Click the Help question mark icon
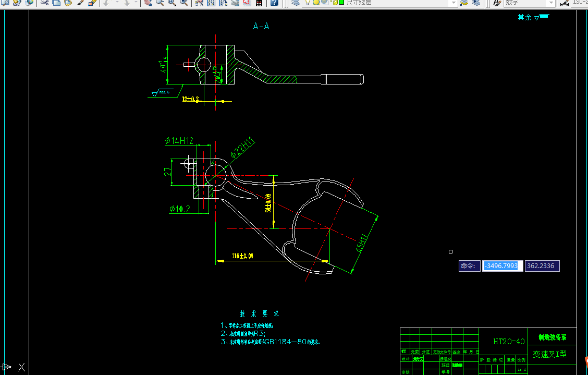588x375 pixels. (x=274, y=2)
